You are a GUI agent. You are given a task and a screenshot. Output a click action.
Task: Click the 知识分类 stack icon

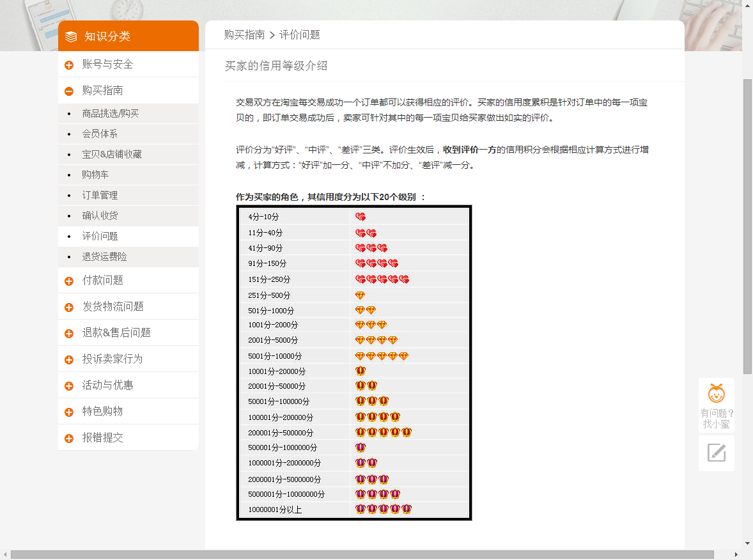click(70, 36)
